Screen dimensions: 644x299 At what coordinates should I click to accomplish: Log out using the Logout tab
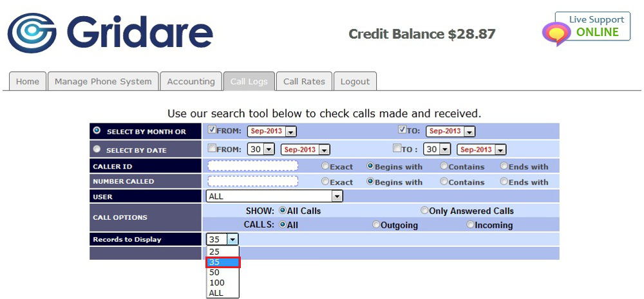[355, 82]
